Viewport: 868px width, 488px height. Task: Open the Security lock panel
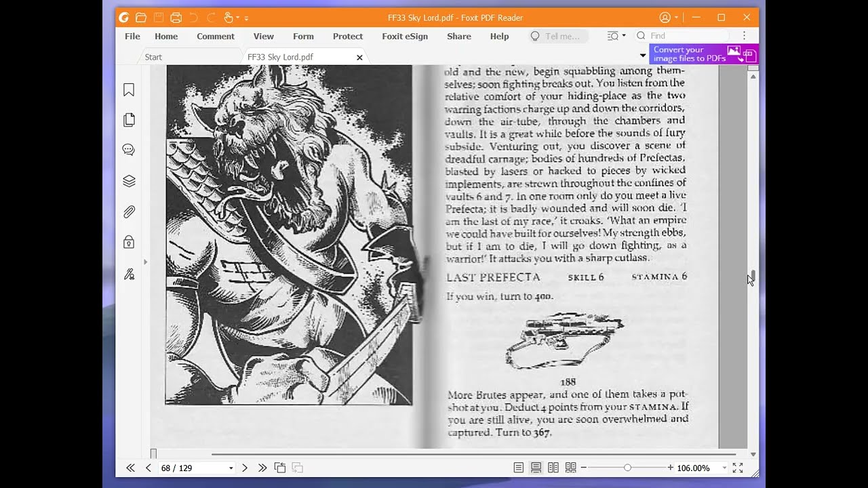pyautogui.click(x=129, y=242)
